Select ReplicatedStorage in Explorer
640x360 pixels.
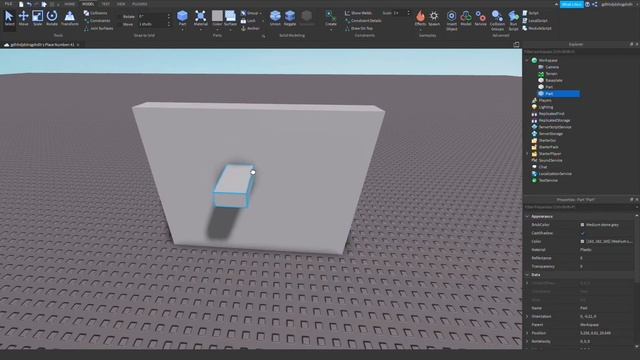tap(554, 120)
